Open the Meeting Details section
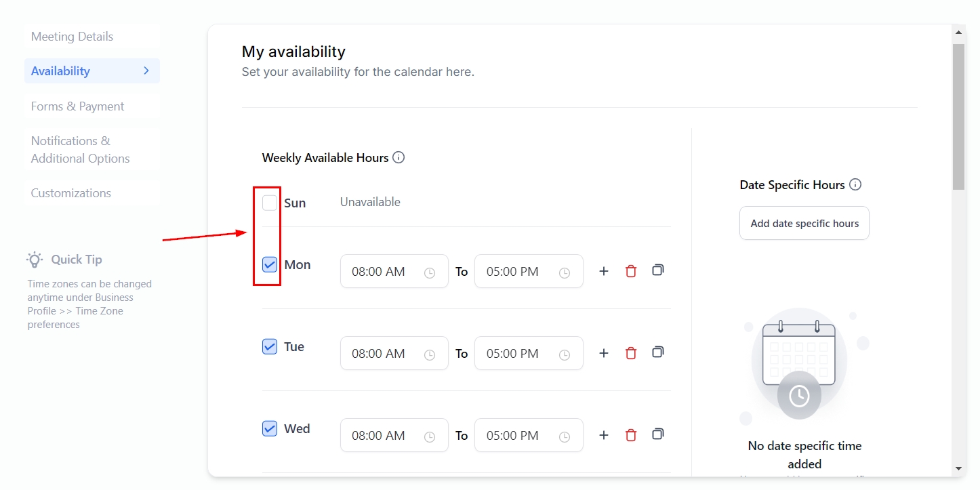 click(73, 37)
